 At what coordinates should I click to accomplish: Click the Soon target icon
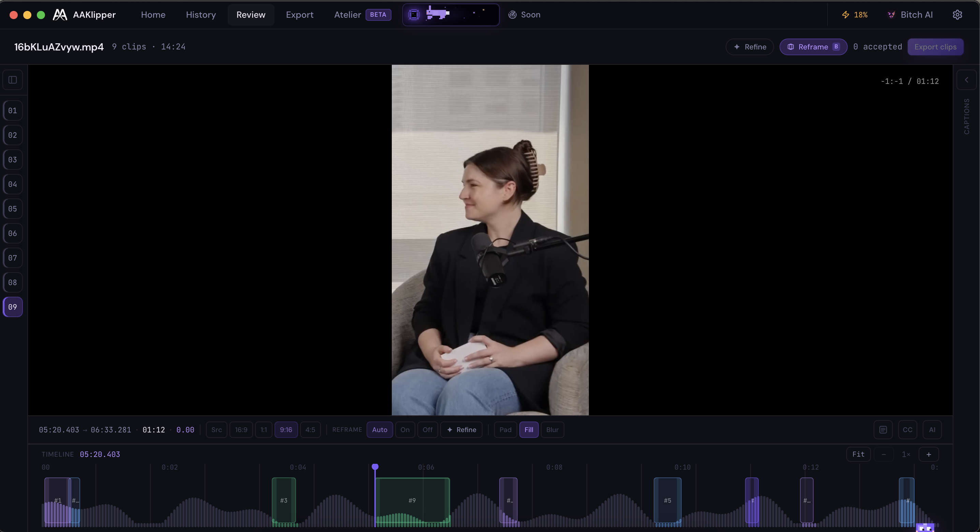point(513,15)
